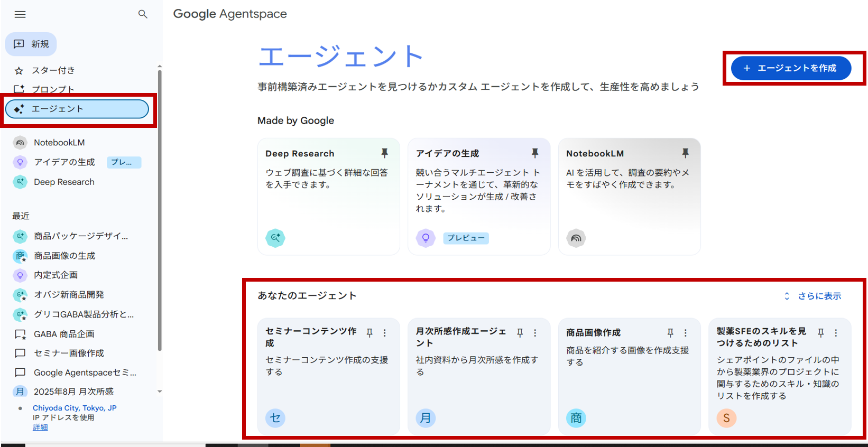
Task: Click sidebar scroll down arrow
Action: 160,392
